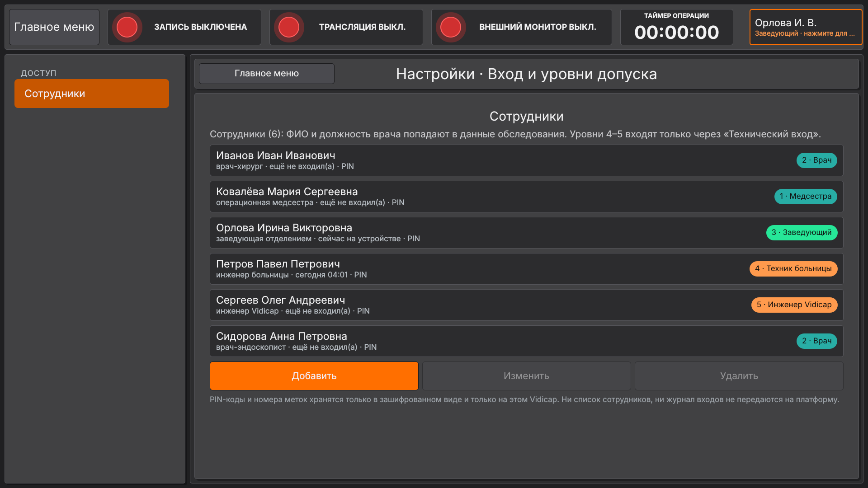Viewport: 868px width, 488px height.
Task: Open Главное меню in top bar
Action: click(54, 27)
